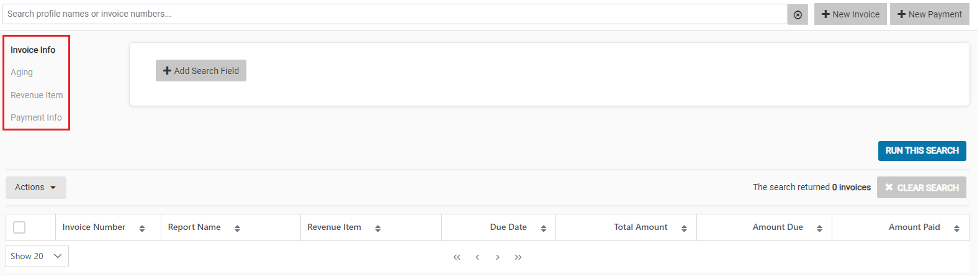
Task: Focus the profile names search box
Action: (395, 14)
